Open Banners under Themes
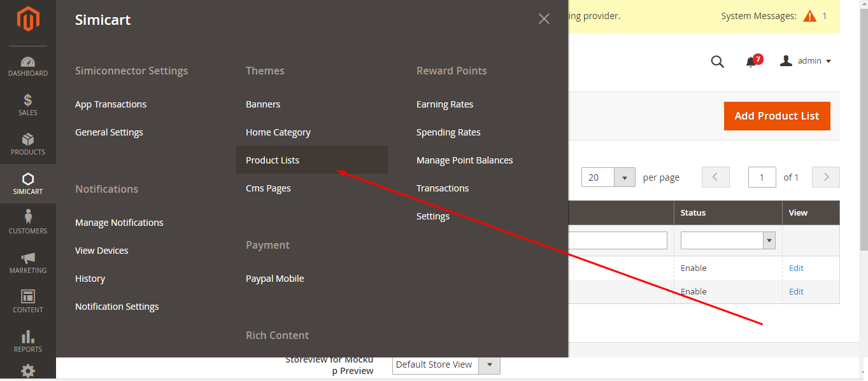This screenshot has height=381, width=868. pyautogui.click(x=263, y=104)
